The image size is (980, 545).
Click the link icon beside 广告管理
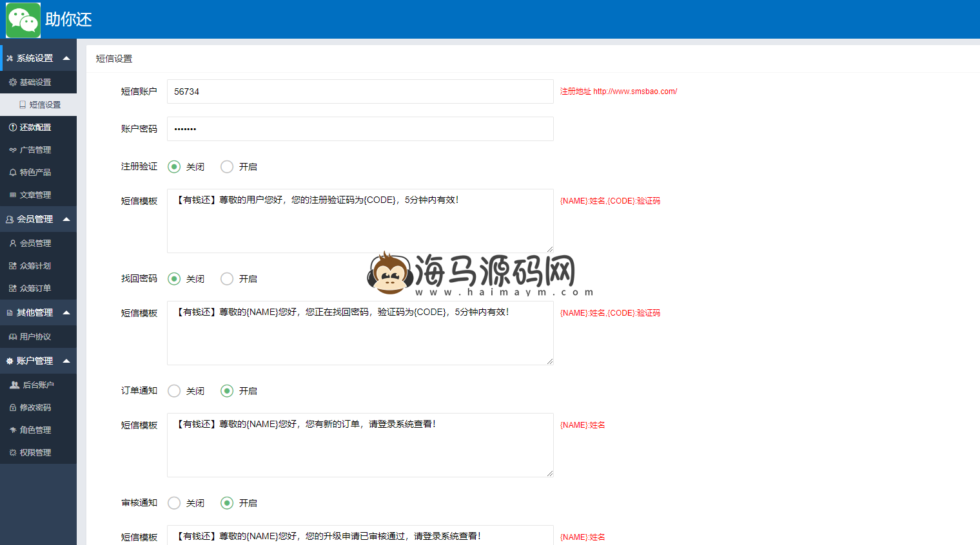tap(13, 150)
